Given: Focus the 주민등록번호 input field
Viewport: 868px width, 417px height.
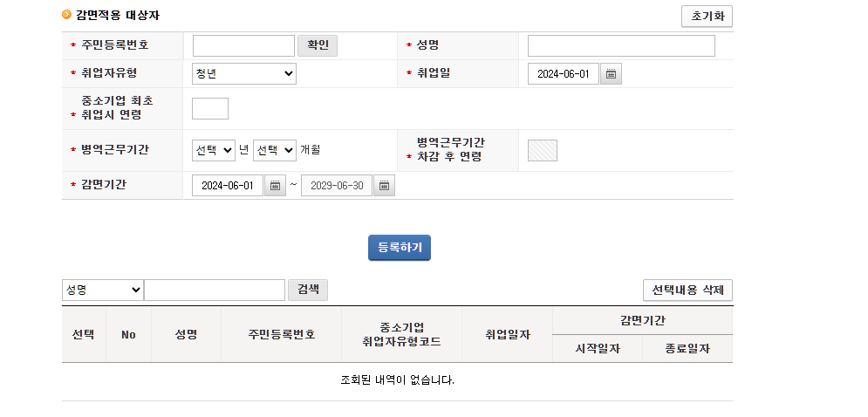Looking at the screenshot, I should [243, 45].
